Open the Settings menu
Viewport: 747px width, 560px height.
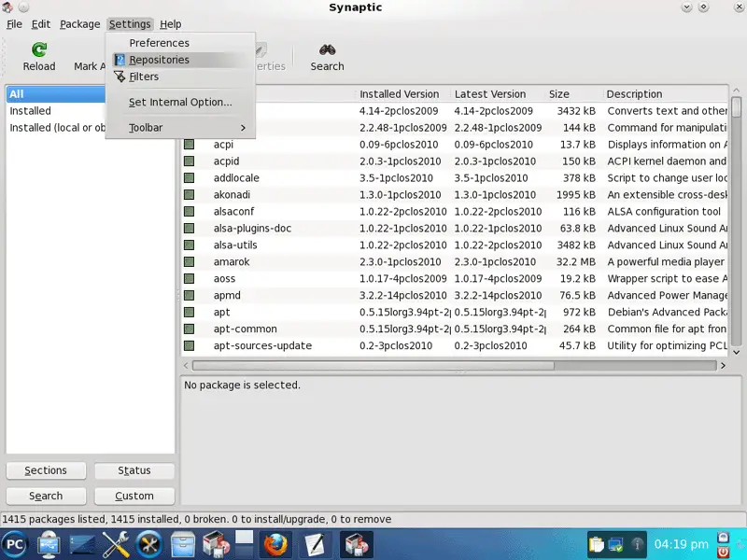pos(130,24)
